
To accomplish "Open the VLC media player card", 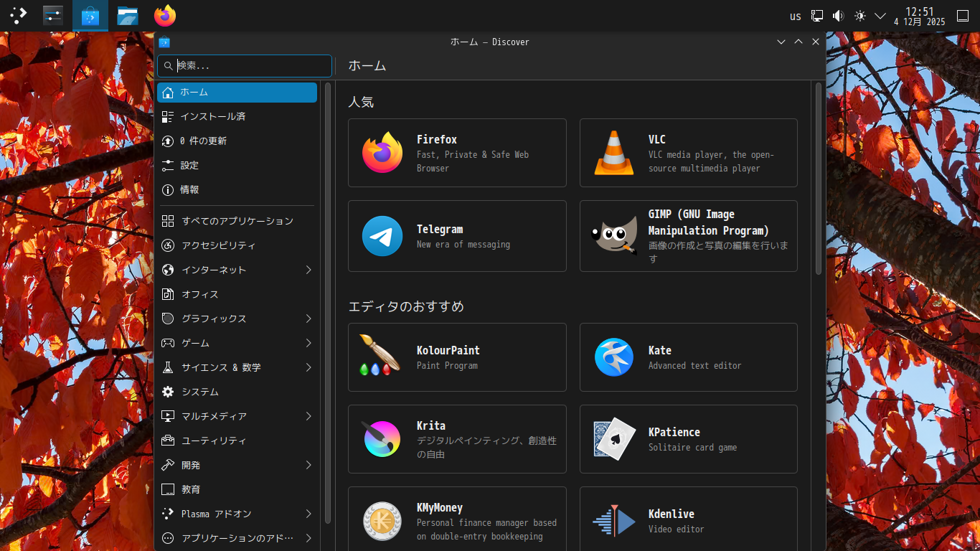I will click(689, 153).
